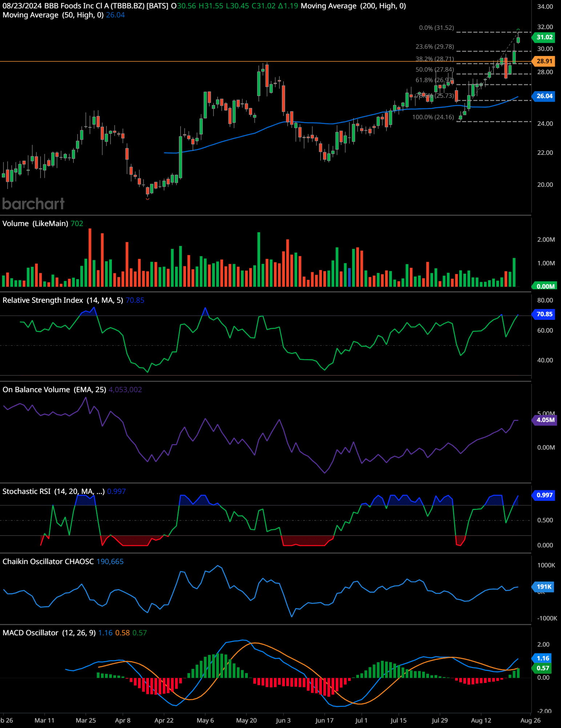Click the May 6 date axis label

tap(205, 720)
